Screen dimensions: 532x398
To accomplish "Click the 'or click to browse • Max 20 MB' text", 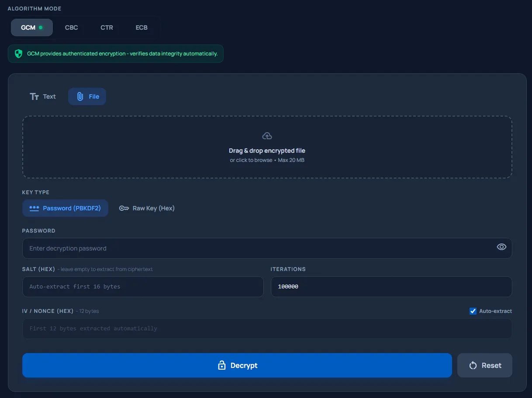I will coord(267,160).
